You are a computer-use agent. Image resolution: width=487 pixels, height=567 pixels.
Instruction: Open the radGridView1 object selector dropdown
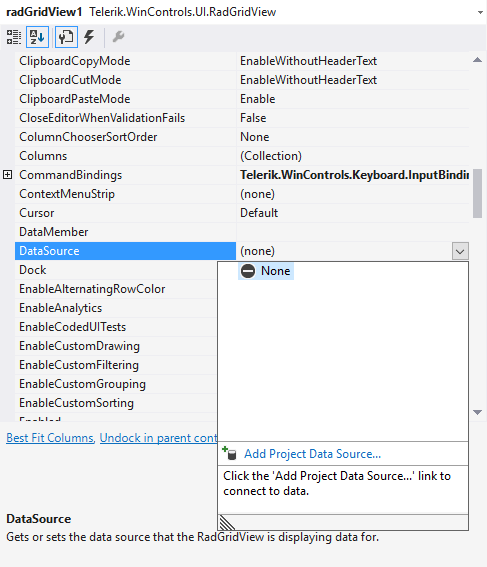click(x=480, y=12)
